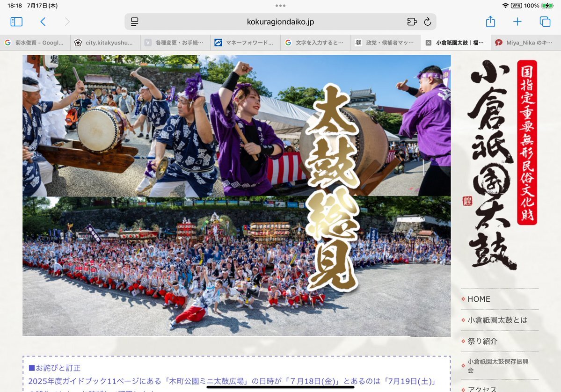Open the HOME navigation link
Image resolution: width=561 pixels, height=392 pixels.
coord(479,299)
